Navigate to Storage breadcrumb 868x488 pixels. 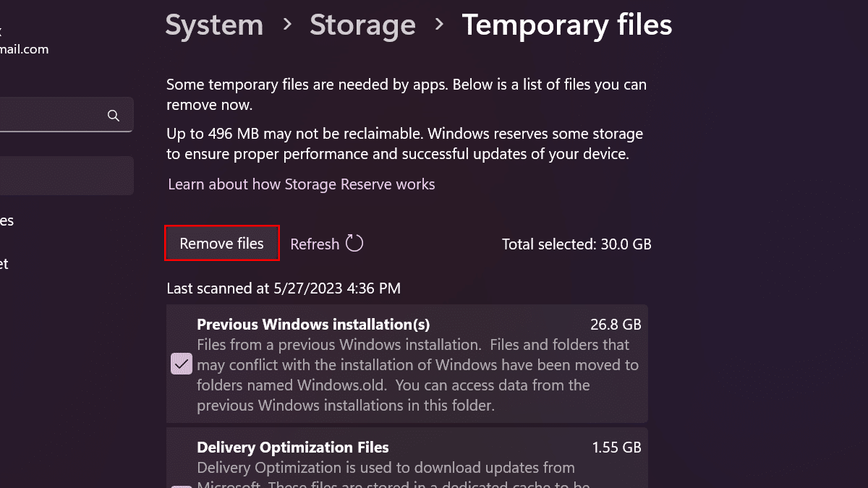[362, 25]
